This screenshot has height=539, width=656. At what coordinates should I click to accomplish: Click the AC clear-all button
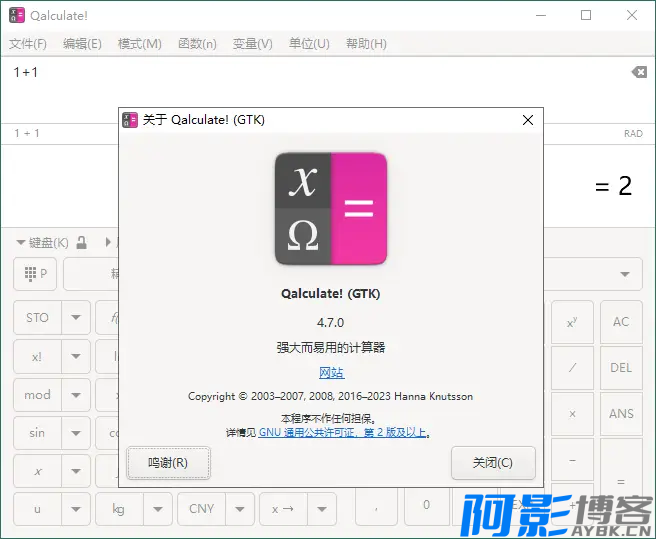621,322
